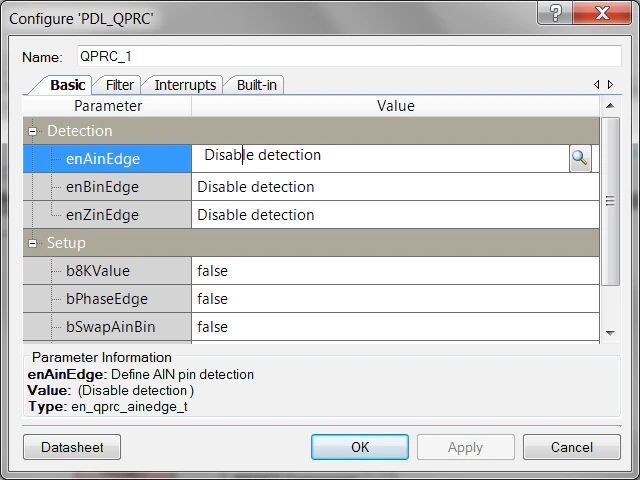Collapse the Setup group
Viewport: 640px width, 480px height.
click(32, 243)
